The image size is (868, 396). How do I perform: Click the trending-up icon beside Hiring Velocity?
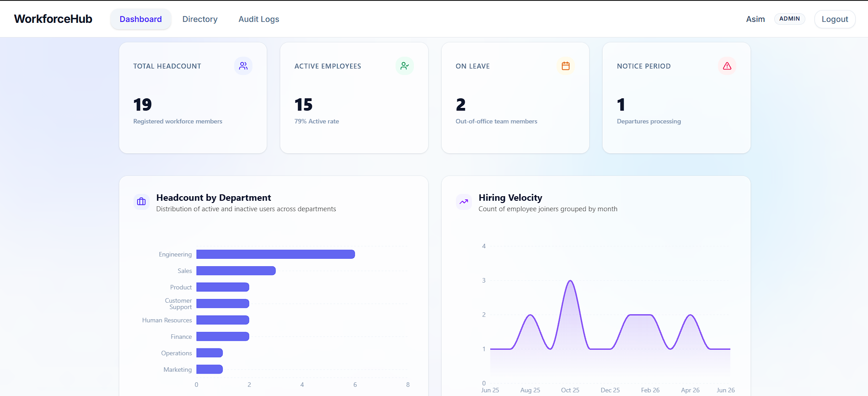pos(464,202)
